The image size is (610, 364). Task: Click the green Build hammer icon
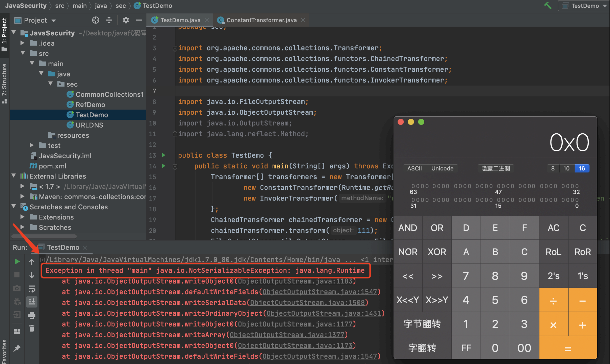click(x=548, y=6)
